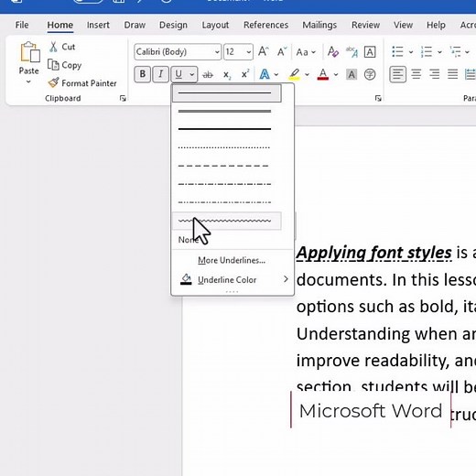Increase font size with grow font icon

pyautogui.click(x=264, y=51)
